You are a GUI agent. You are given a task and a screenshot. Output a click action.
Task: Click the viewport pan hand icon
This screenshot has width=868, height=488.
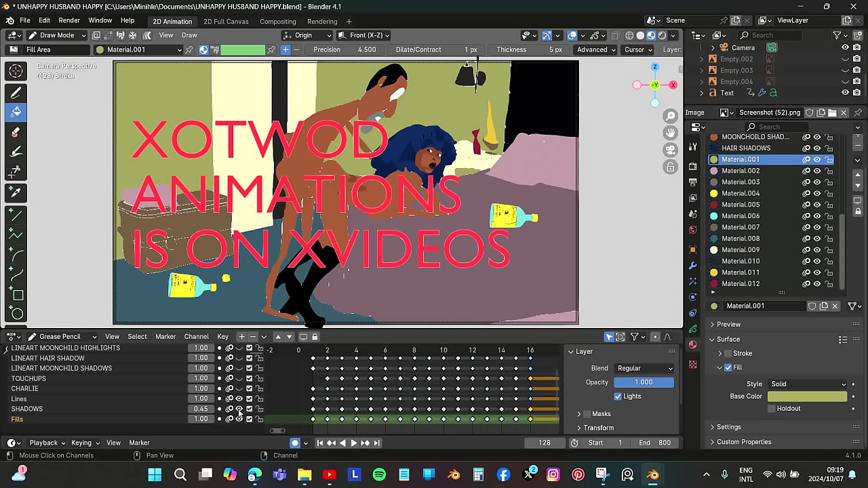[x=670, y=133]
